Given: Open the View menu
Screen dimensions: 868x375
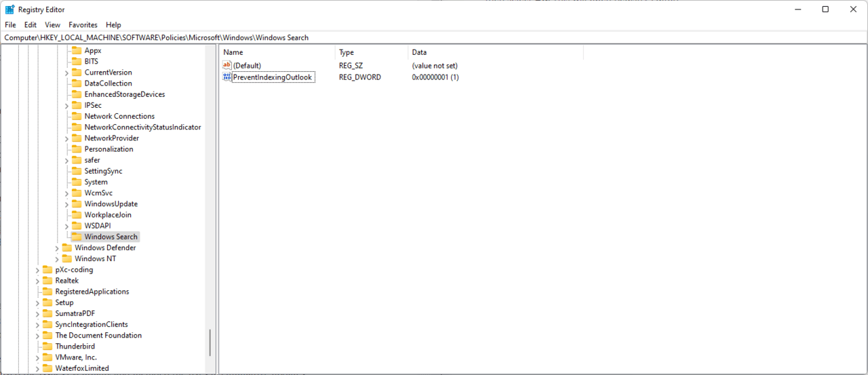Looking at the screenshot, I should [52, 25].
